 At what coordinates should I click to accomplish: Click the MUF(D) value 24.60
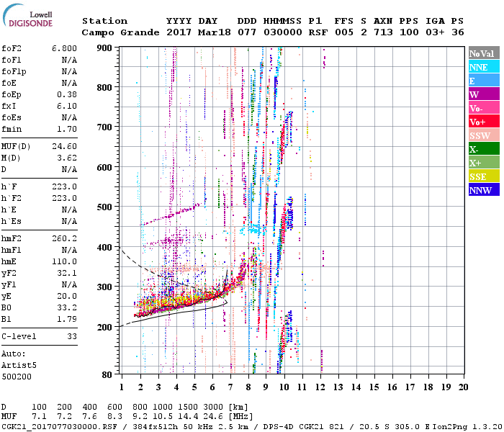coord(64,147)
